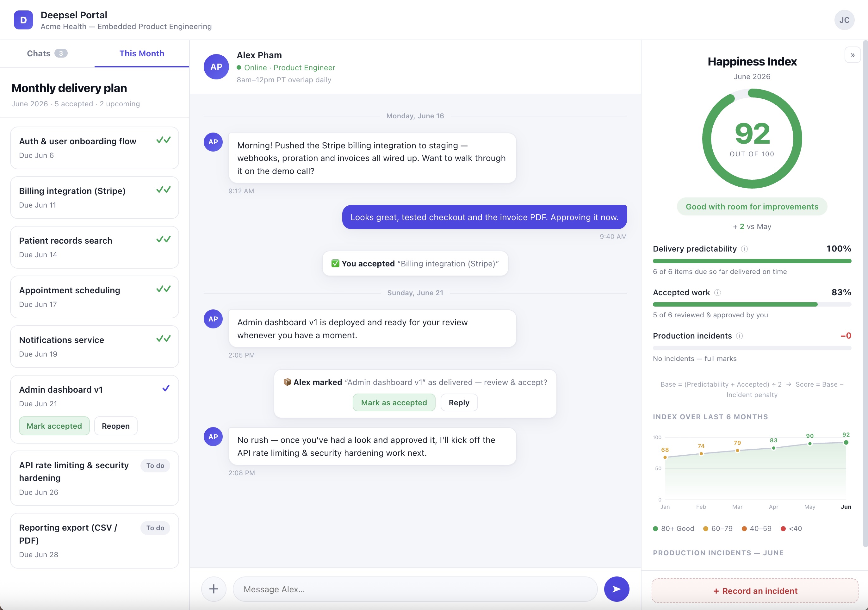
Task: Click the send message arrow button
Action: (617, 589)
